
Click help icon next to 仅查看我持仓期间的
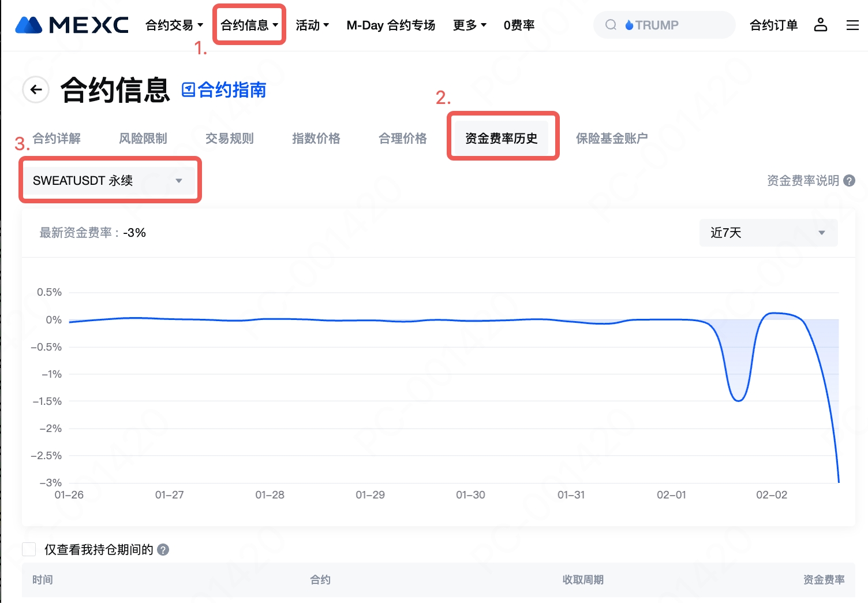tap(163, 550)
